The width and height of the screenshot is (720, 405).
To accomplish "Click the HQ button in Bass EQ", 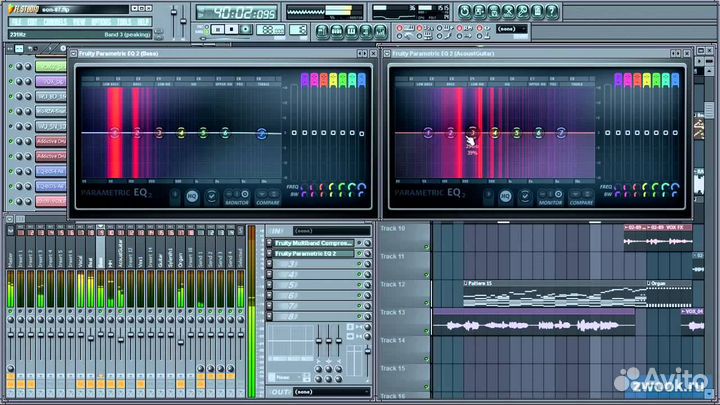I will pyautogui.click(x=192, y=197).
